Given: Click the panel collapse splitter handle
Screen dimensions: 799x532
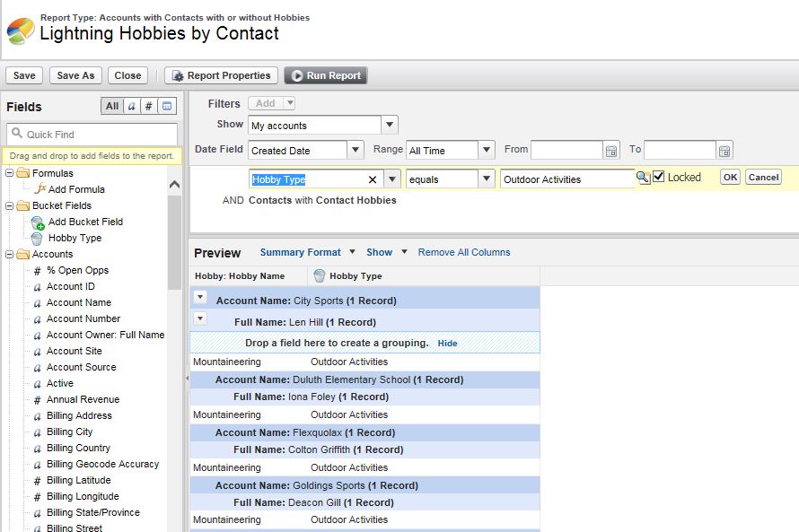Looking at the screenshot, I should pos(187,379).
